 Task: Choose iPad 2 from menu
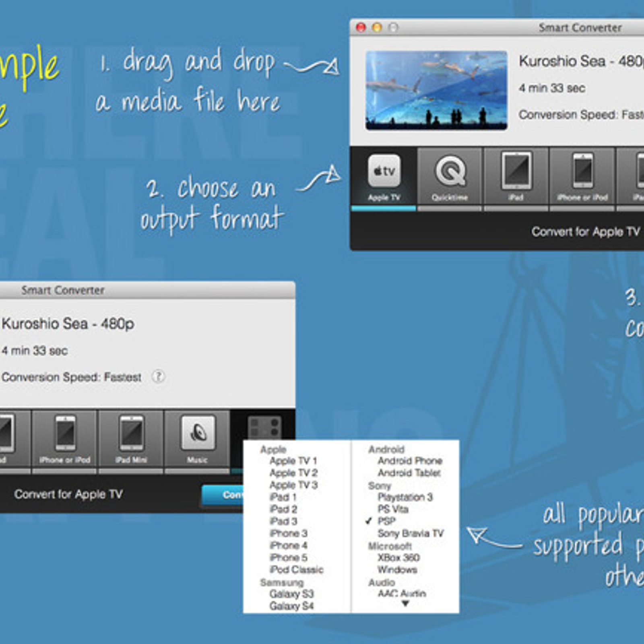click(283, 509)
